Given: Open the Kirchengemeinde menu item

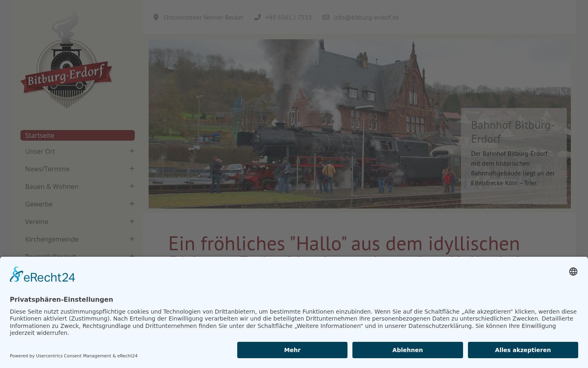Looking at the screenshot, I should click(x=51, y=239).
